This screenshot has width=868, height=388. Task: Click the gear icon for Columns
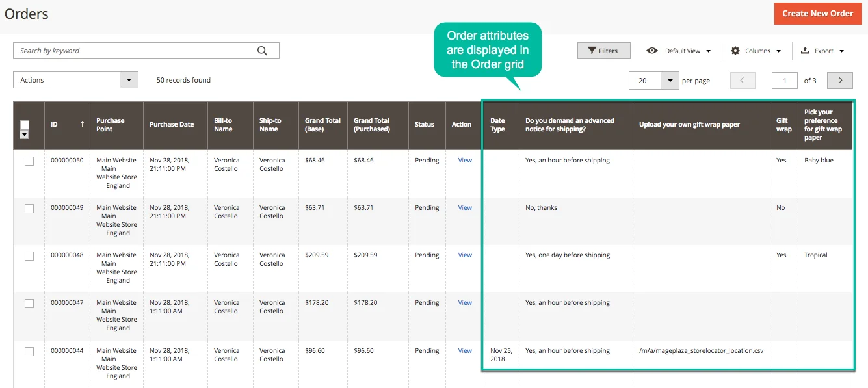[x=735, y=51]
